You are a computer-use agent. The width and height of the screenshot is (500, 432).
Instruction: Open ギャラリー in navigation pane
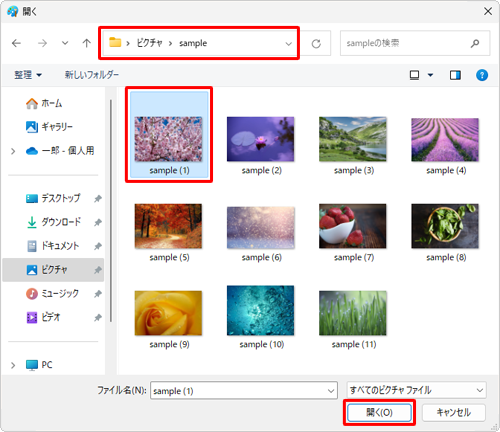coord(49,127)
